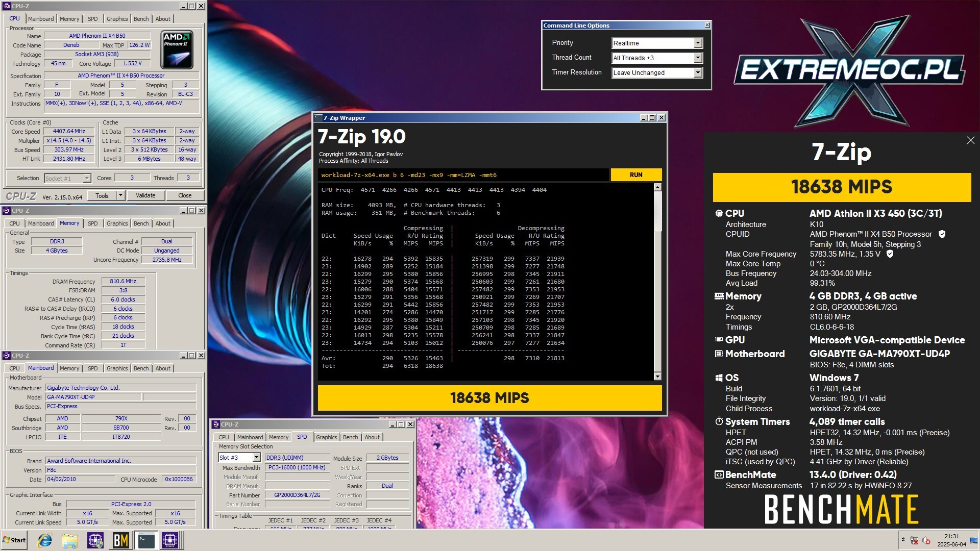
Task: Click the Validate button in CPU-Z
Action: pos(145,195)
